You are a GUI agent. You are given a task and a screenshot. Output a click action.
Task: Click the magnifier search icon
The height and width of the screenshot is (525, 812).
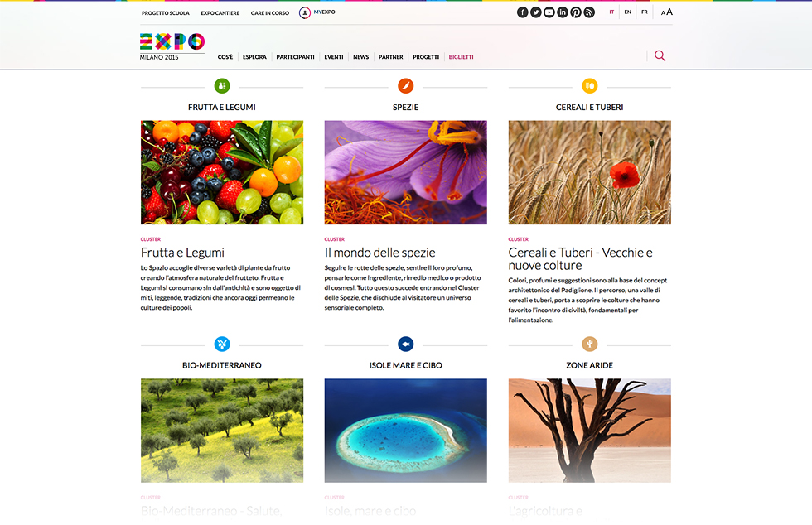click(x=660, y=55)
